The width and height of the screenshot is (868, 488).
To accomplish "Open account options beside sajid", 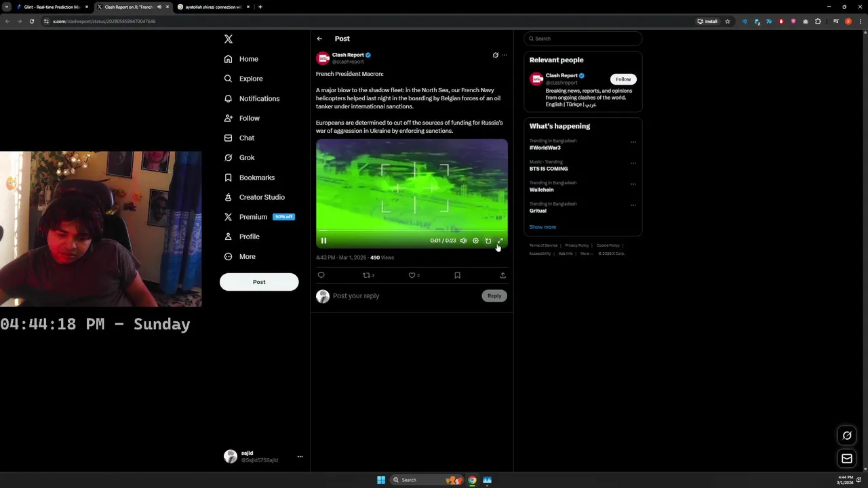I will click(x=300, y=457).
